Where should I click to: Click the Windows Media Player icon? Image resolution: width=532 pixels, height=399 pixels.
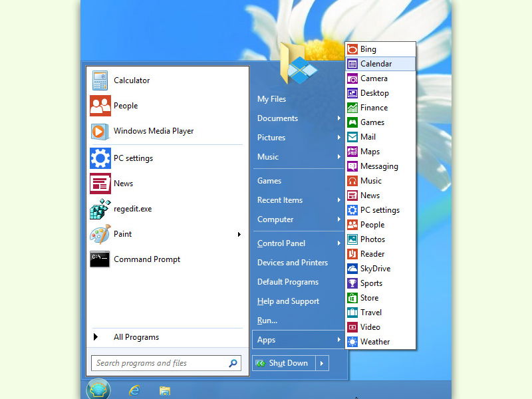[x=100, y=131]
